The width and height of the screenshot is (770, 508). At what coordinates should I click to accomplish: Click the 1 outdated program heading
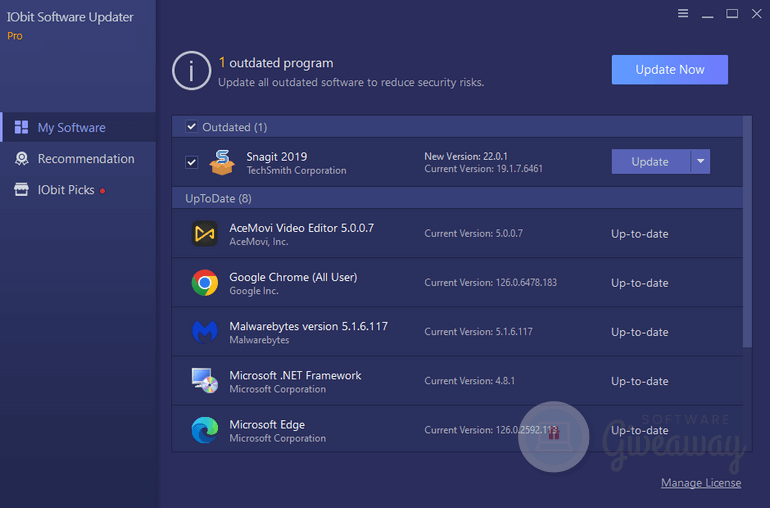[x=276, y=63]
